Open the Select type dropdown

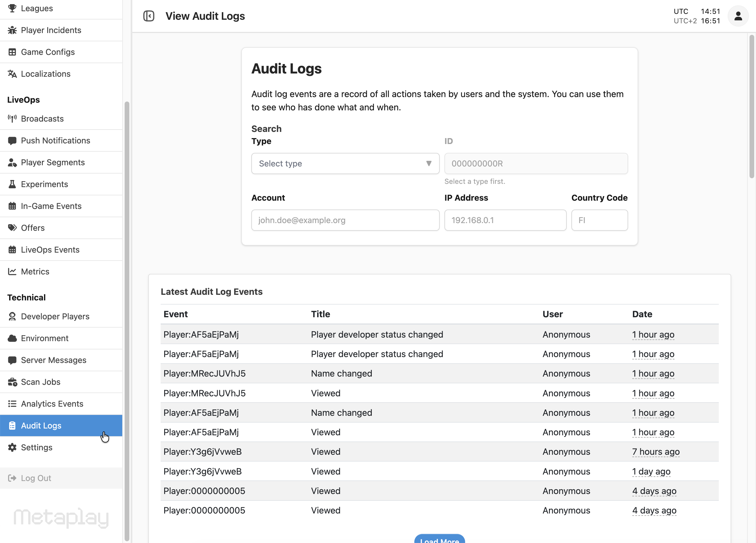345,163
